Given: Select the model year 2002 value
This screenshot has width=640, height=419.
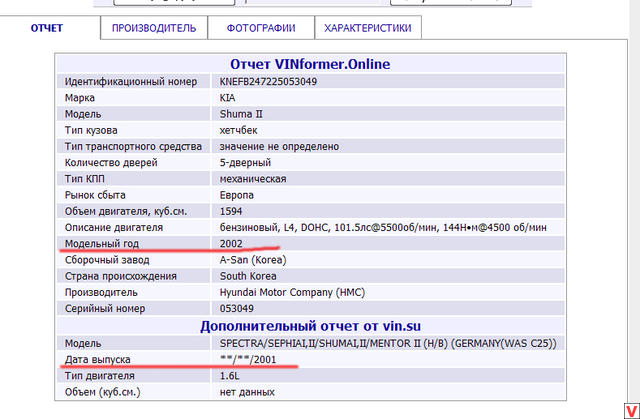Looking at the screenshot, I should point(231,244).
